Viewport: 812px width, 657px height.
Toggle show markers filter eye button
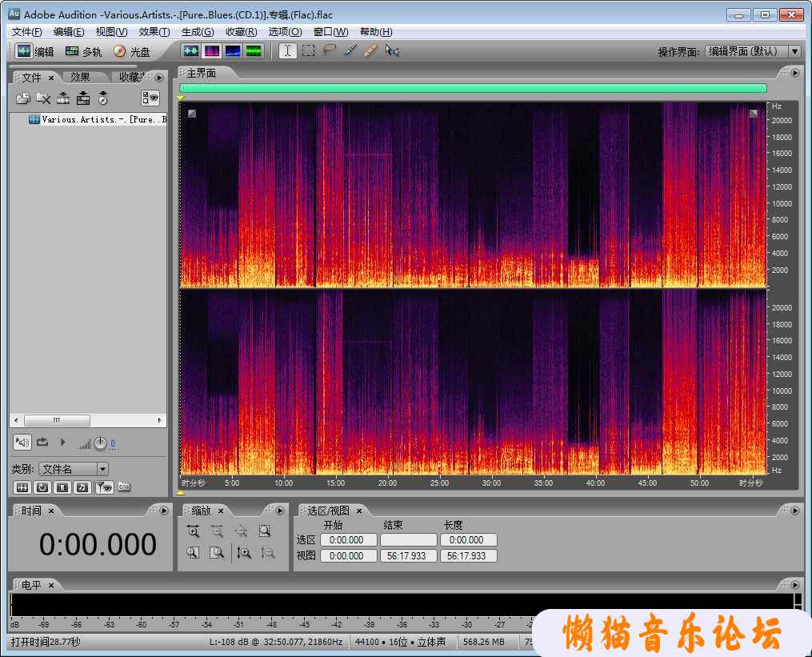[x=105, y=487]
